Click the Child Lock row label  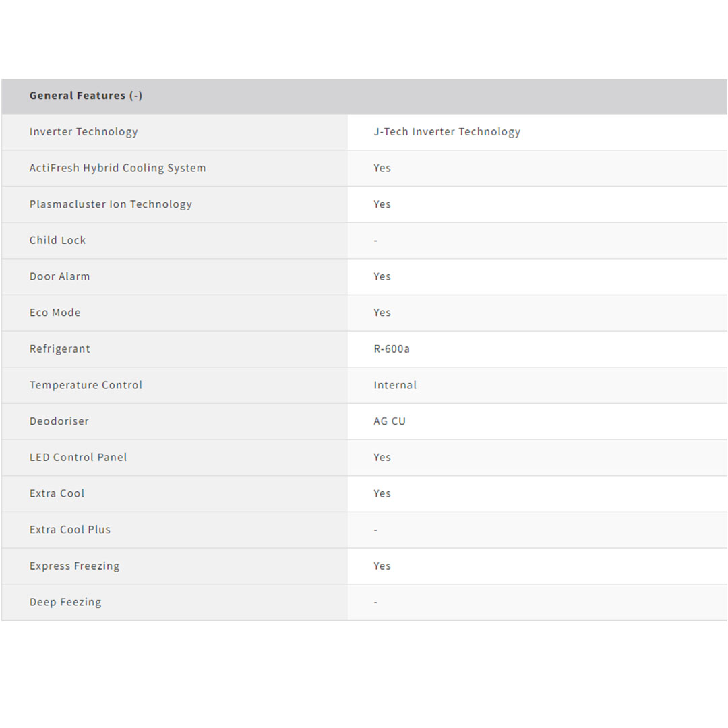[58, 241]
